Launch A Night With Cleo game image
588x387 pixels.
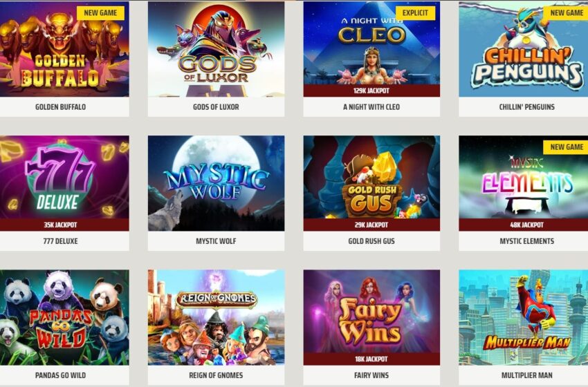371,43
